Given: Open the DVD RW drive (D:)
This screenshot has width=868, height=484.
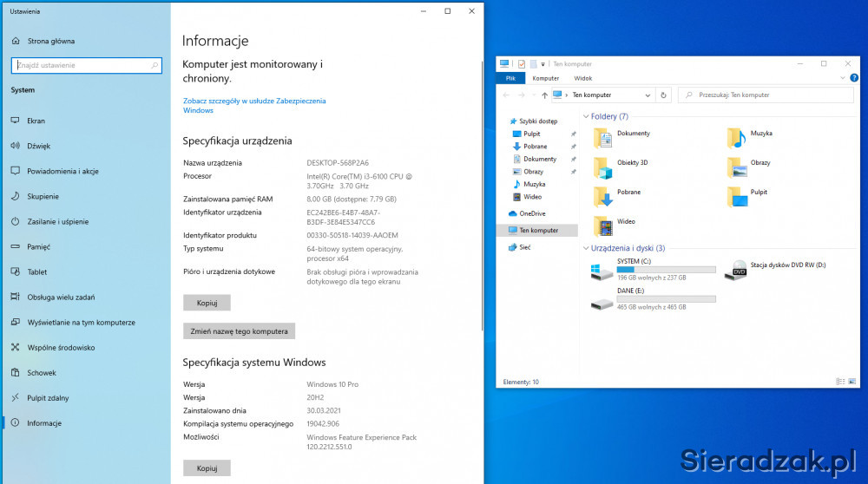Looking at the screenshot, I should click(x=737, y=270).
